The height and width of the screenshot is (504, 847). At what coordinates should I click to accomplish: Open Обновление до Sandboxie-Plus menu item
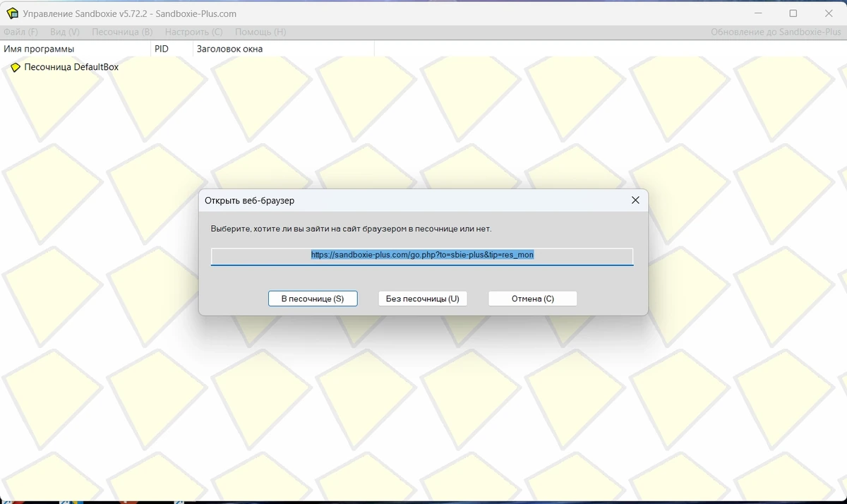pos(776,32)
